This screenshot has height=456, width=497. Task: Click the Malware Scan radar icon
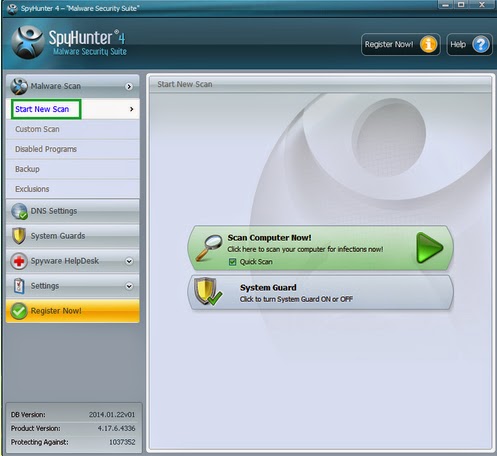pyautogui.click(x=19, y=86)
